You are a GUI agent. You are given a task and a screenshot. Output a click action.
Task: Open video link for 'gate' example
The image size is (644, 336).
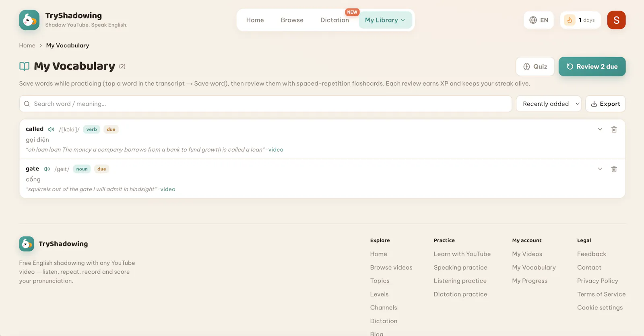pos(167,189)
